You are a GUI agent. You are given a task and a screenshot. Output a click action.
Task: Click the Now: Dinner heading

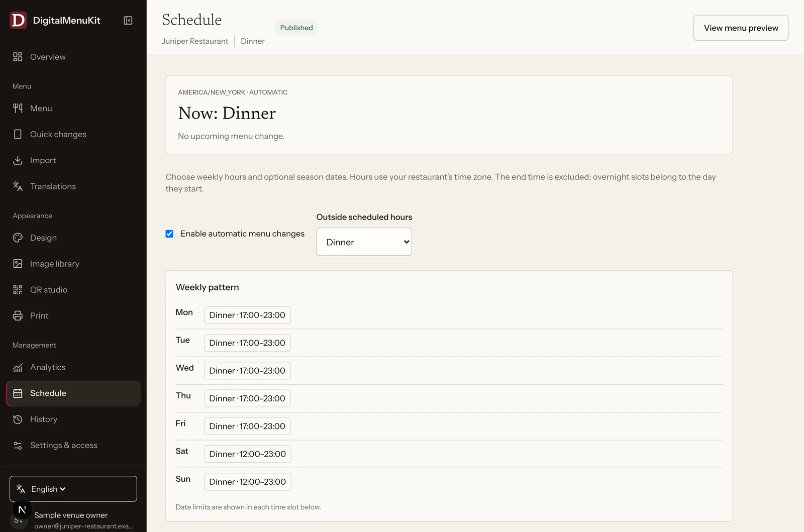pyautogui.click(x=227, y=113)
